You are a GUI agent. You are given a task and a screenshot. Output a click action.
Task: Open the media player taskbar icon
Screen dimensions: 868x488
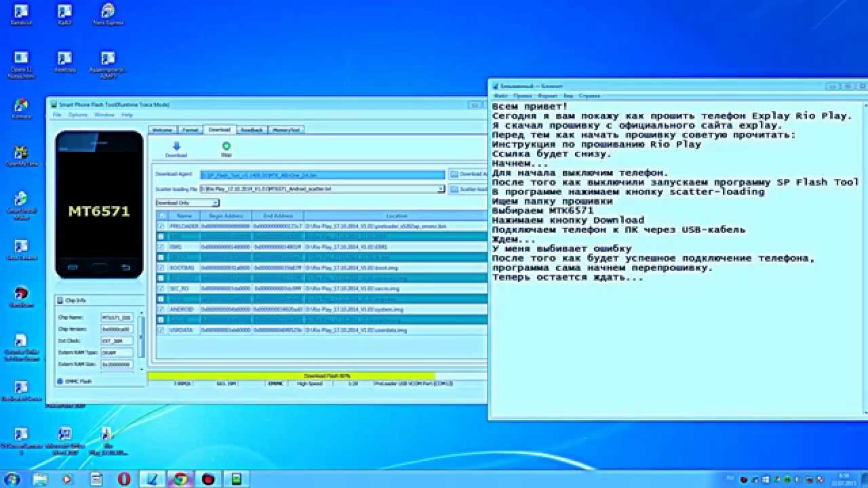tap(67, 479)
